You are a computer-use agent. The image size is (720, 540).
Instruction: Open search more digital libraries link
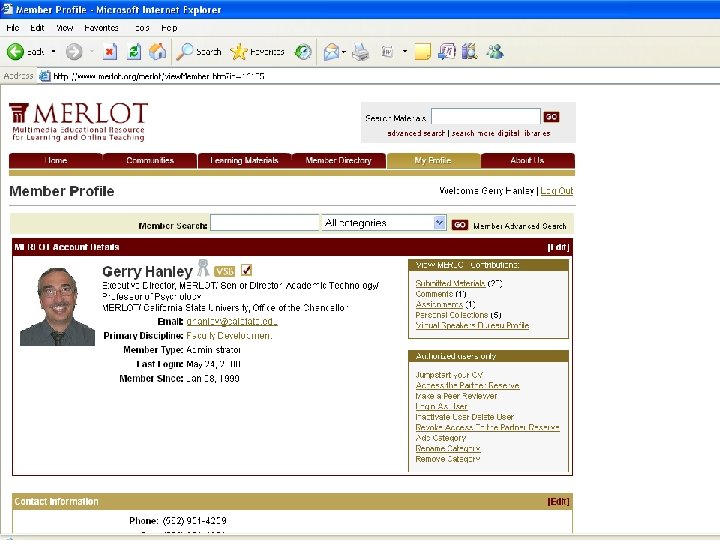501,134
